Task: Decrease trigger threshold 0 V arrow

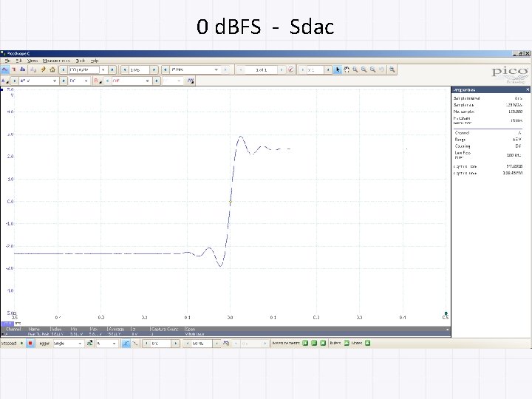Action: point(146,344)
